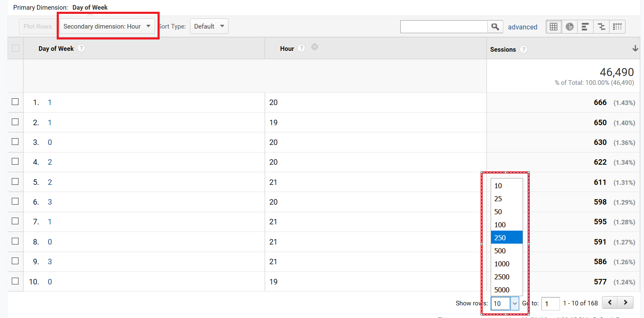This screenshot has height=318, width=644.
Task: Click the Go to page number field
Action: click(x=550, y=303)
